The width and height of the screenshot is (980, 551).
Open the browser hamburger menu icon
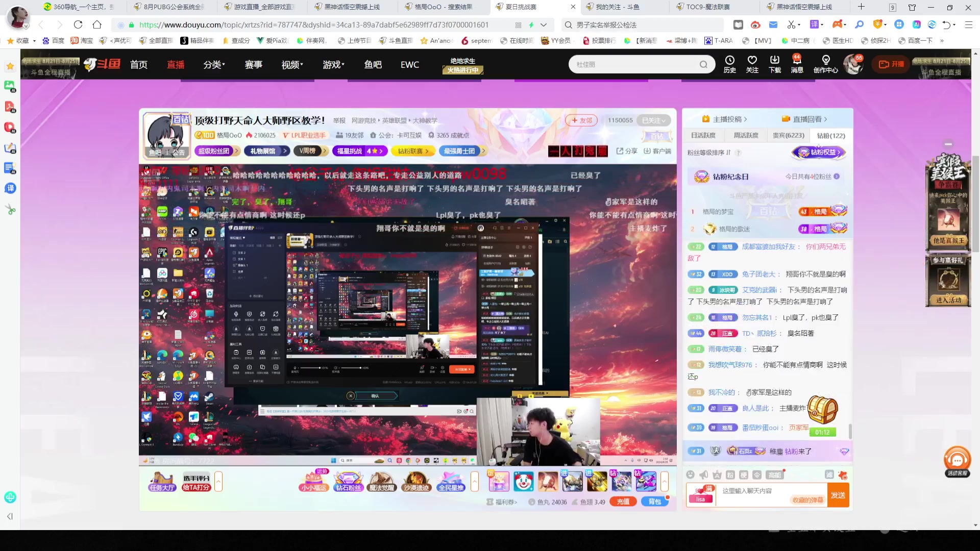(x=968, y=24)
